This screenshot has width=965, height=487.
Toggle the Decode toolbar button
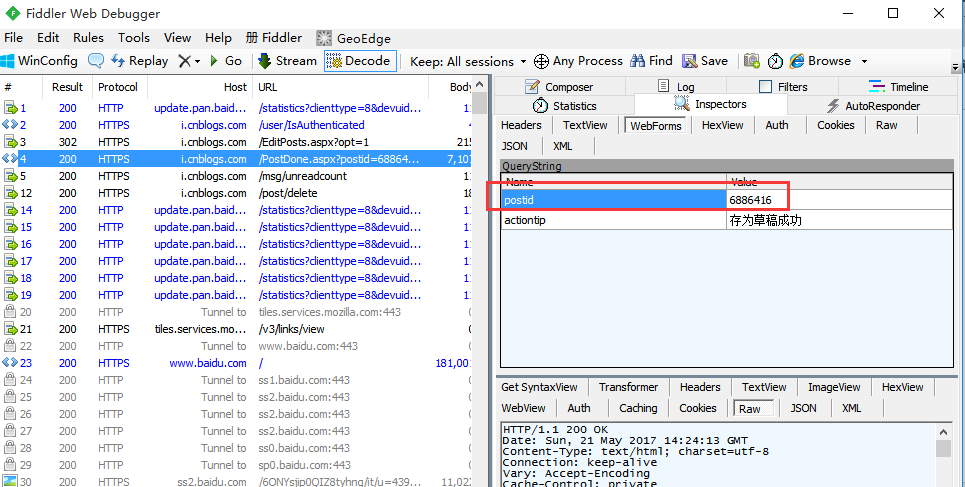361,61
